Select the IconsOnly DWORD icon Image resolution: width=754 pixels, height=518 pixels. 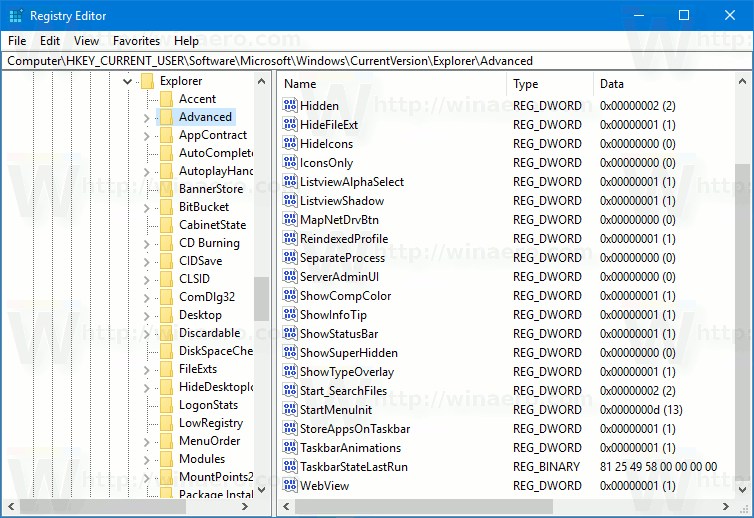290,163
